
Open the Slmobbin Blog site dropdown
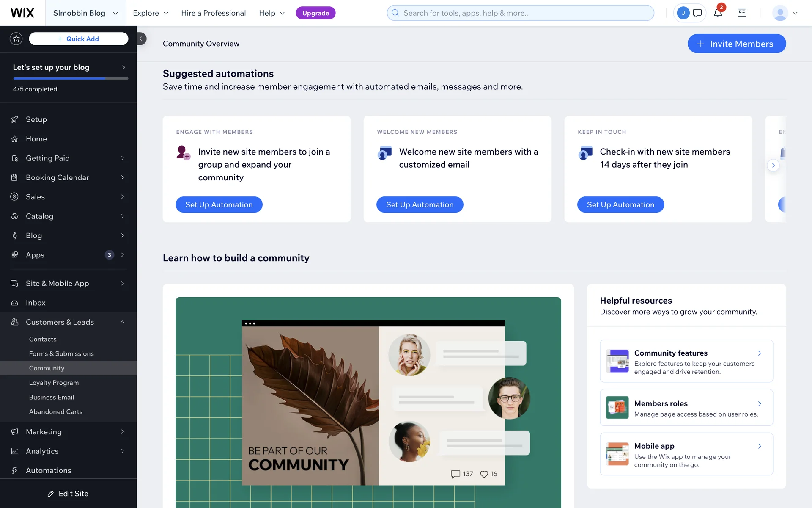85,13
